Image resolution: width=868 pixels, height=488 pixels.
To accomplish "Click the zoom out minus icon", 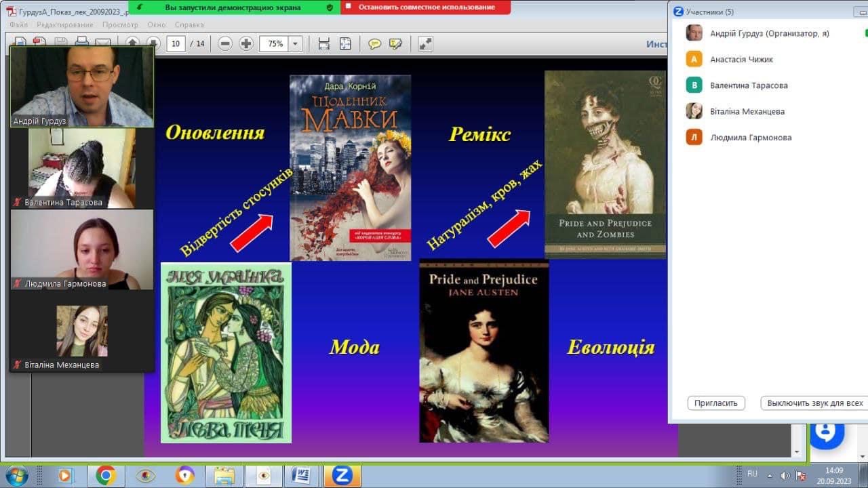I will point(225,44).
